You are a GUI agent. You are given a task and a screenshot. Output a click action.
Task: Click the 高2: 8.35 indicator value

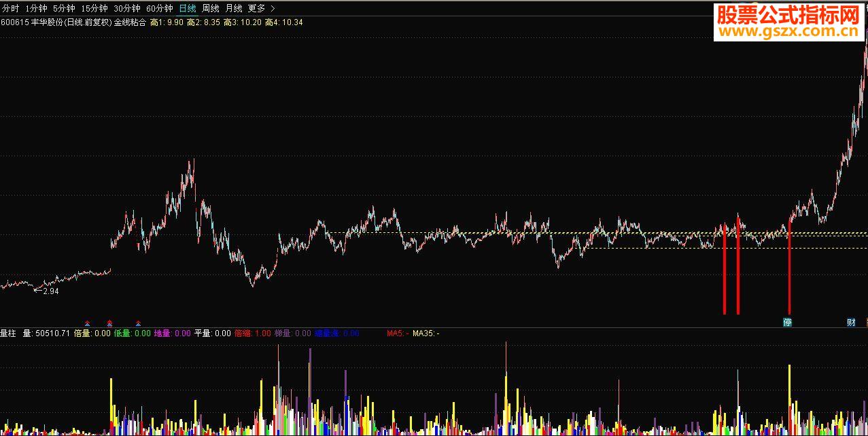click(203, 22)
